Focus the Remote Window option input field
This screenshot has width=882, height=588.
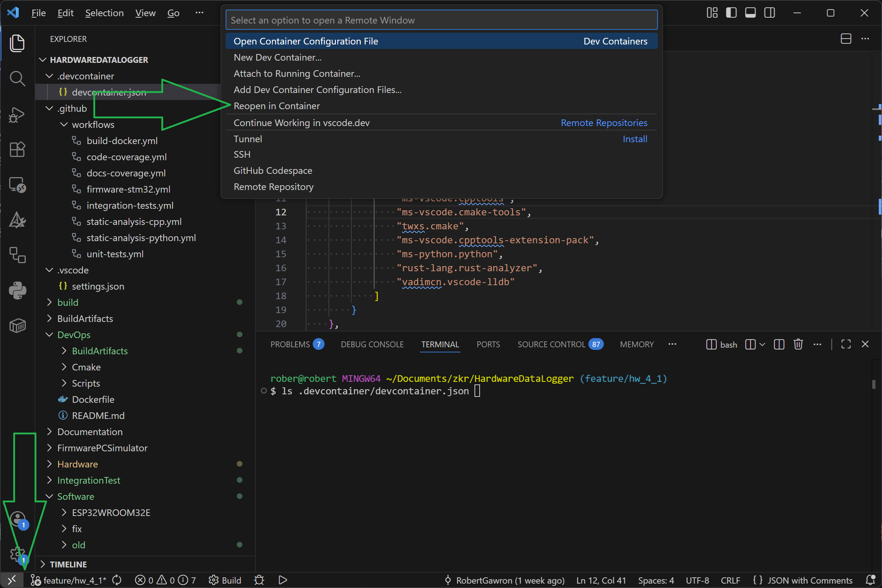[x=441, y=20]
